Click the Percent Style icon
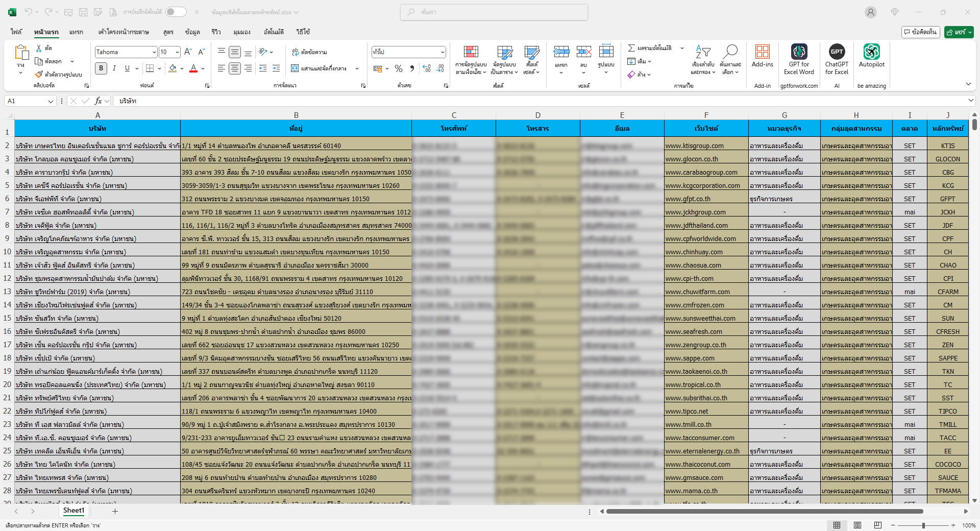The image size is (980, 531). [x=399, y=68]
